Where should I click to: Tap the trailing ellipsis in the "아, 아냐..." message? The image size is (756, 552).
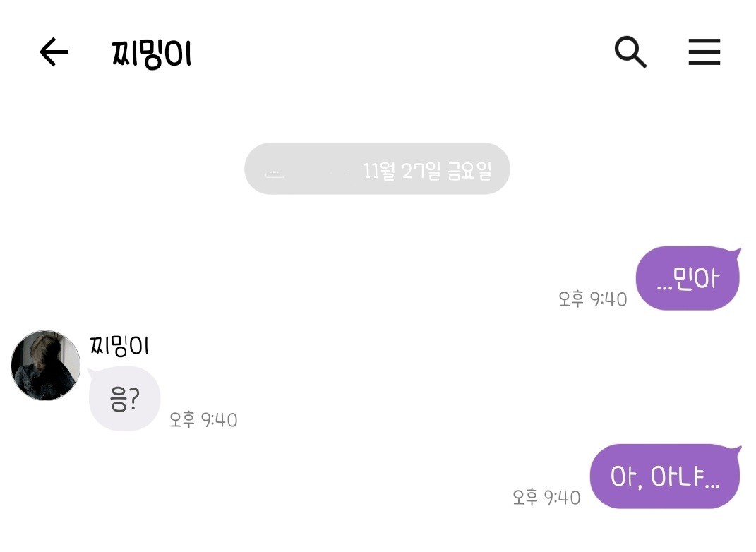pos(712,484)
